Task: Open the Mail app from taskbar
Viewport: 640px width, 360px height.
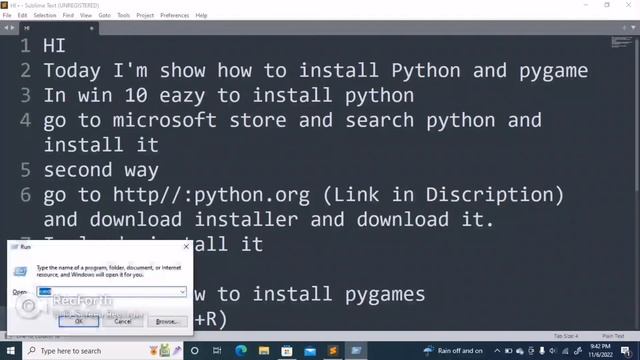Action: [x=310, y=351]
